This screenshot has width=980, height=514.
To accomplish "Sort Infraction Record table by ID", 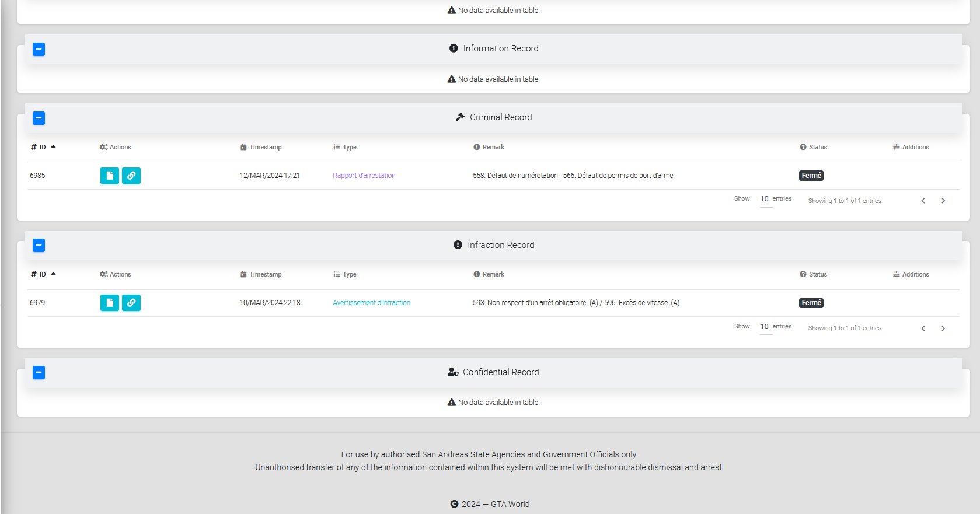I will click(43, 274).
